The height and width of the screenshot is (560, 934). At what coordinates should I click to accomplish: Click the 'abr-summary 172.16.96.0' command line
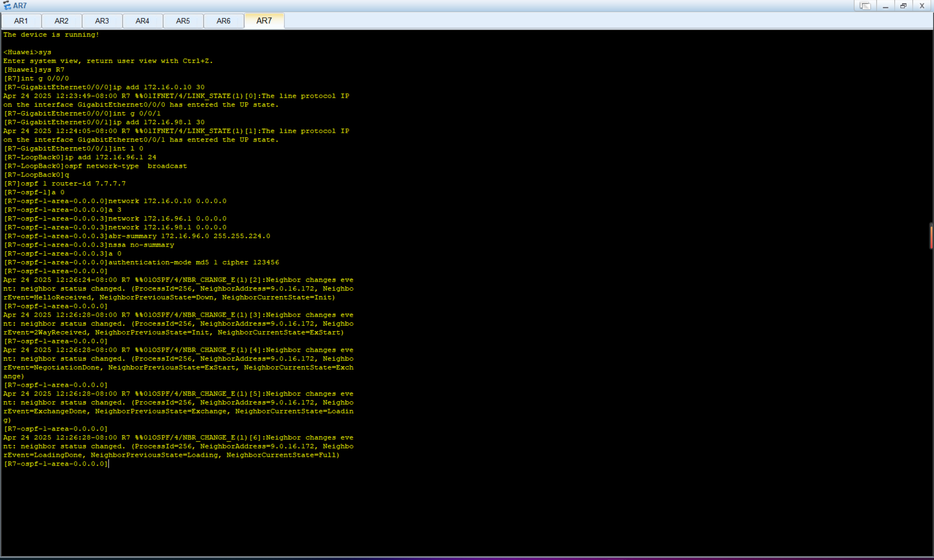point(136,236)
